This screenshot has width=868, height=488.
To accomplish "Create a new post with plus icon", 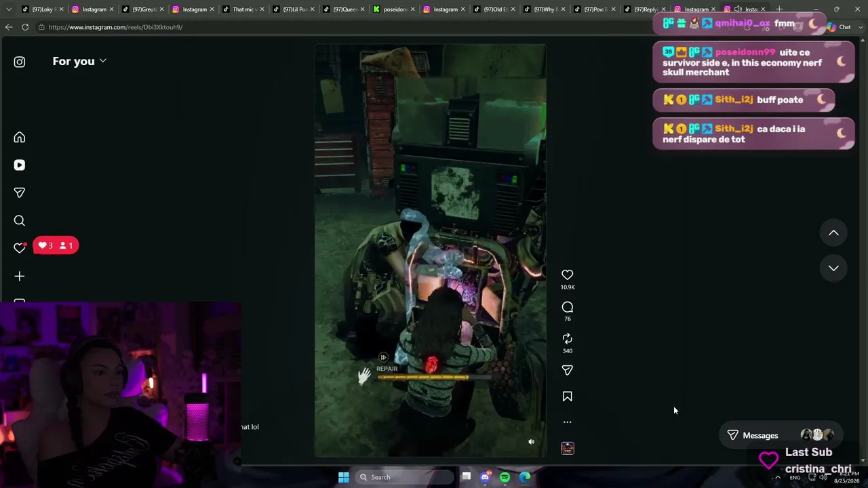I will 20,277.
